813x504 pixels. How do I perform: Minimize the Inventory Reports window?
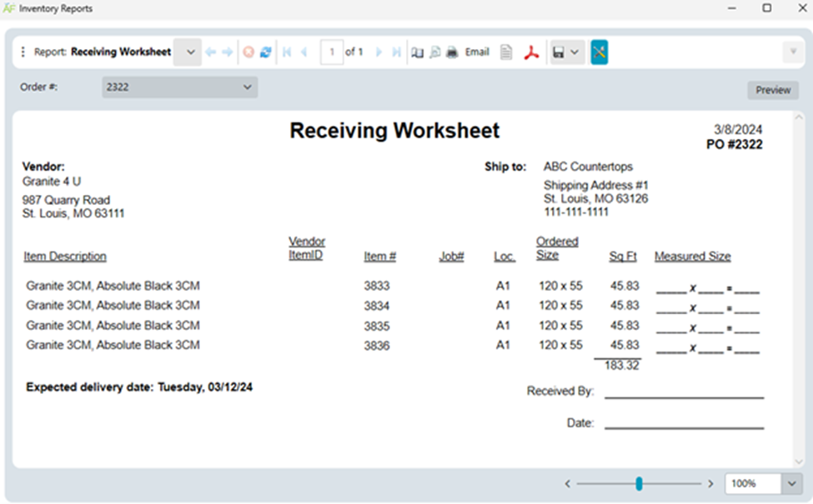(x=731, y=7)
